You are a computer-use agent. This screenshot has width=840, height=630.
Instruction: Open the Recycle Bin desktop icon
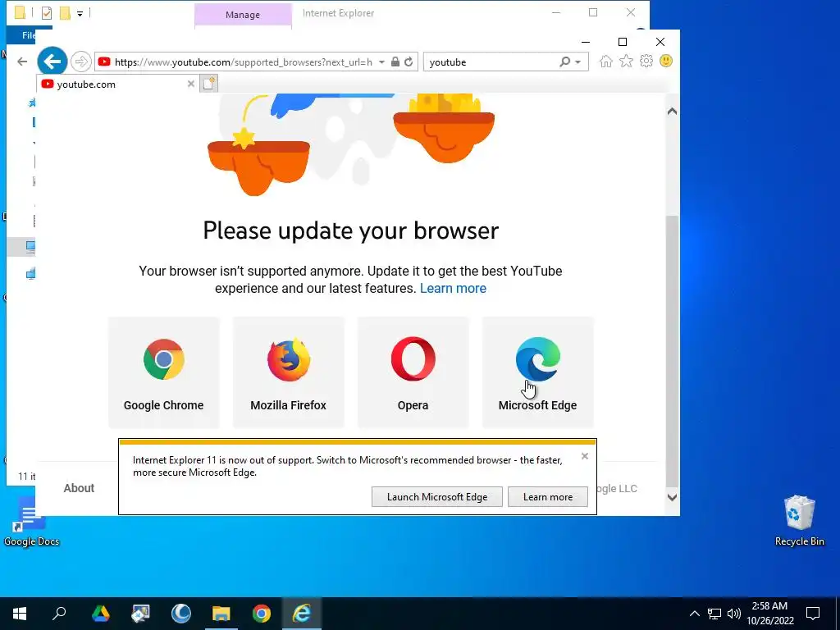[799, 521]
